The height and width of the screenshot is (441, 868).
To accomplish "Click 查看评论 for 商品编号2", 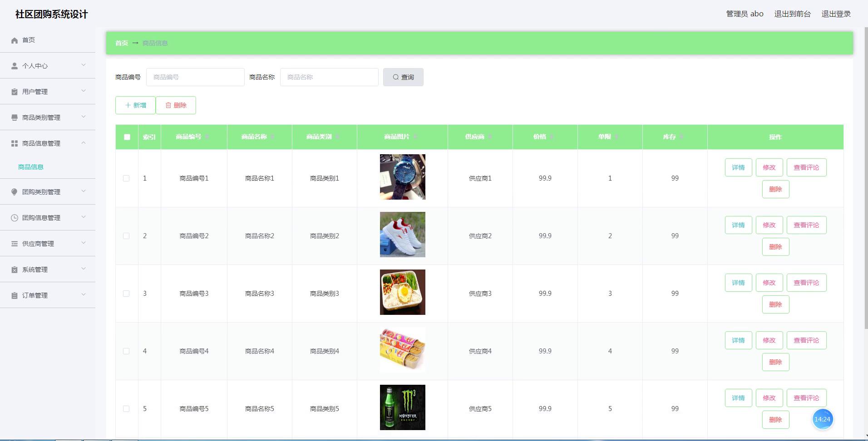I will 806,225.
